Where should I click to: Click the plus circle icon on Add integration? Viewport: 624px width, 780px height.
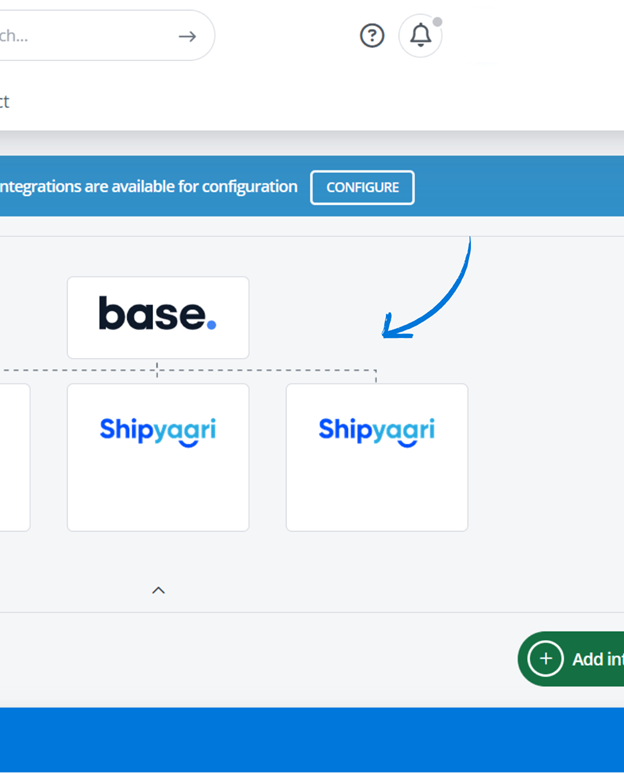click(545, 659)
